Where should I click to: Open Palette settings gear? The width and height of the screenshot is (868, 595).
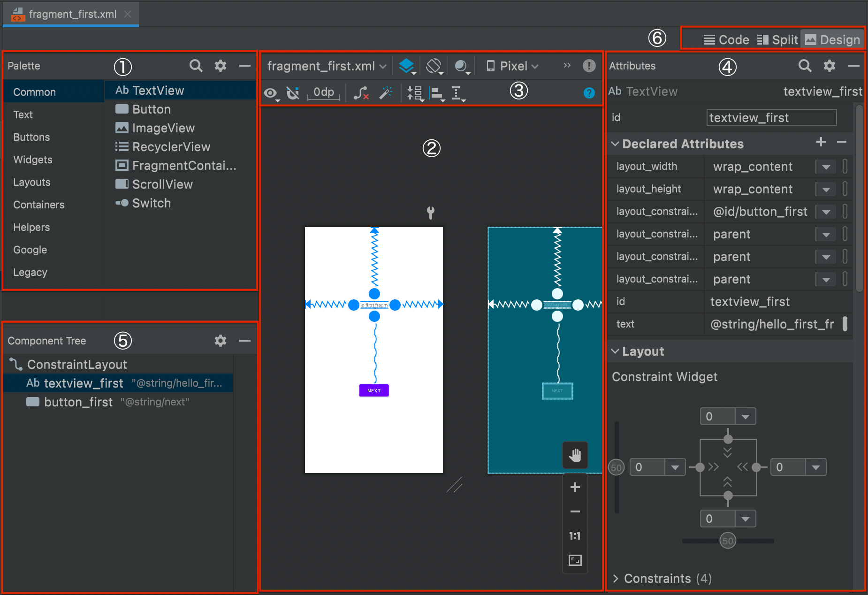pyautogui.click(x=221, y=66)
